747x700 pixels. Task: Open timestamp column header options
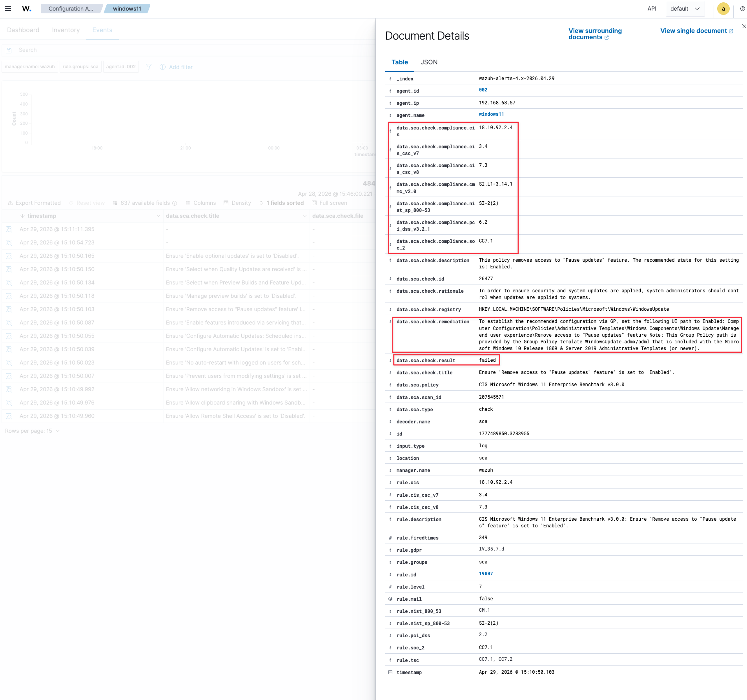[x=158, y=216]
